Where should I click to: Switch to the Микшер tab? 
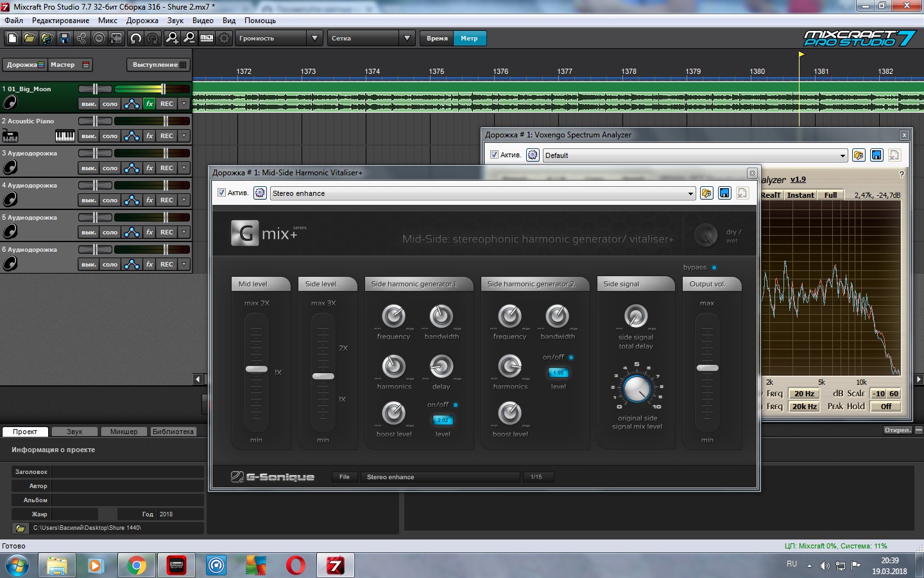[124, 432]
